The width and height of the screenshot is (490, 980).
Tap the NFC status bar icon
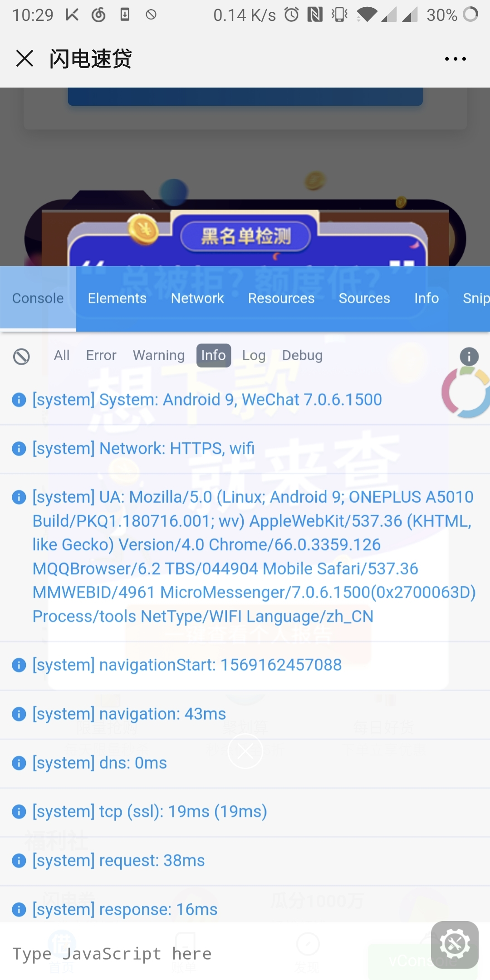pyautogui.click(x=315, y=15)
